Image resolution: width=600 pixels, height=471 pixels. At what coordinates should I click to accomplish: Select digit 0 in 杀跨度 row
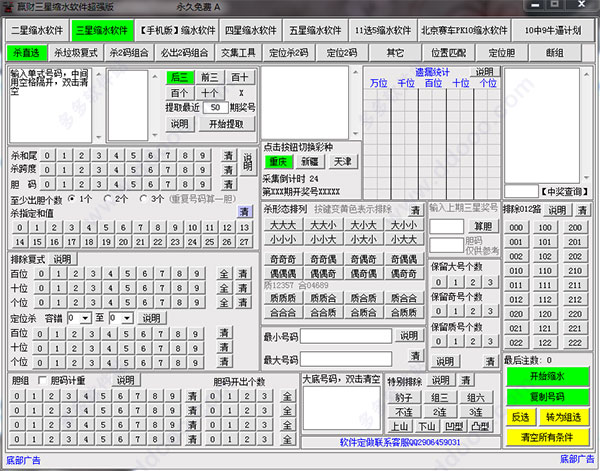(47, 170)
